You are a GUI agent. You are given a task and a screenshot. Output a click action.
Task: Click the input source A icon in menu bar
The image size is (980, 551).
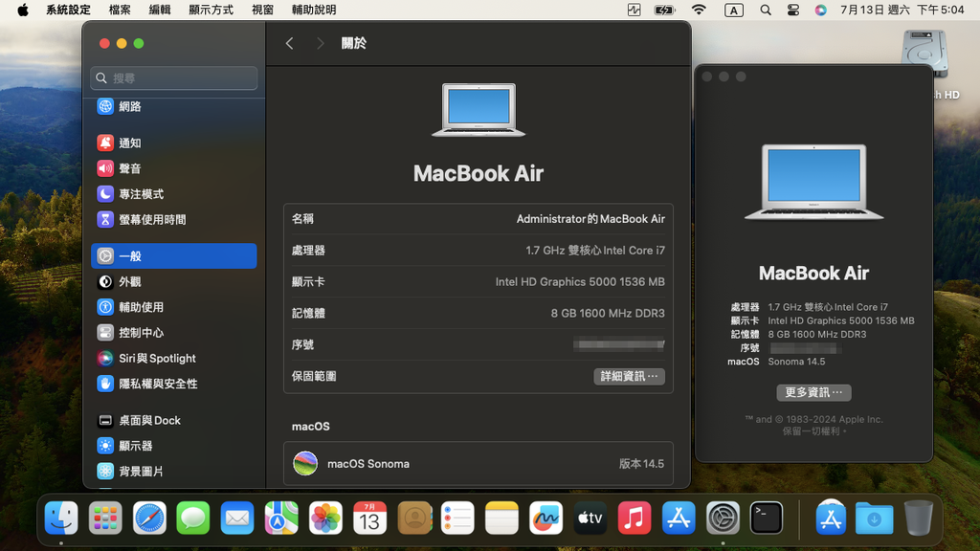[734, 10]
